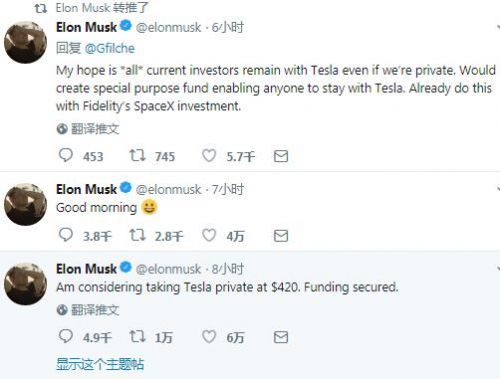This screenshot has height=379, width=500.
Task: Open Elon Musk avatar on the first tweet
Action: pyautogui.click(x=25, y=42)
